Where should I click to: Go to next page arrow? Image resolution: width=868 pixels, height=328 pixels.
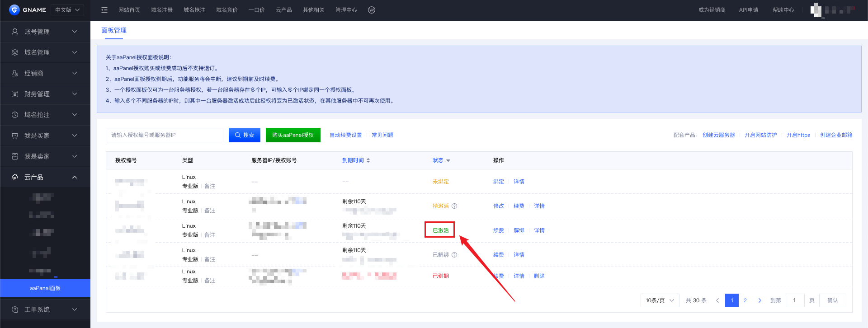759,300
